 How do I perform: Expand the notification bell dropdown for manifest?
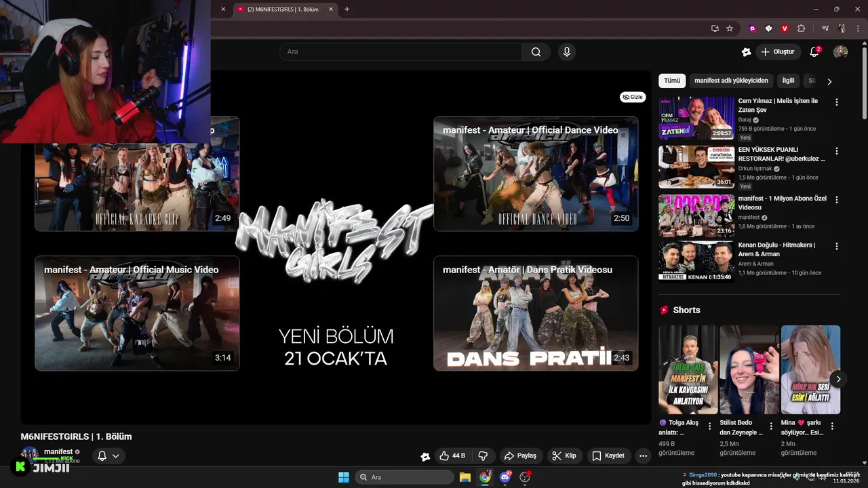[x=108, y=456]
